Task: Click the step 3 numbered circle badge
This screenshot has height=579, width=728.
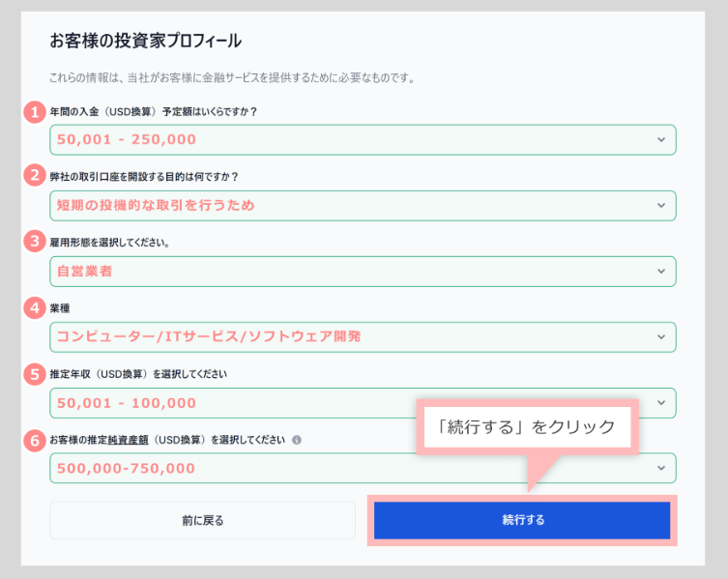Action: (x=35, y=241)
